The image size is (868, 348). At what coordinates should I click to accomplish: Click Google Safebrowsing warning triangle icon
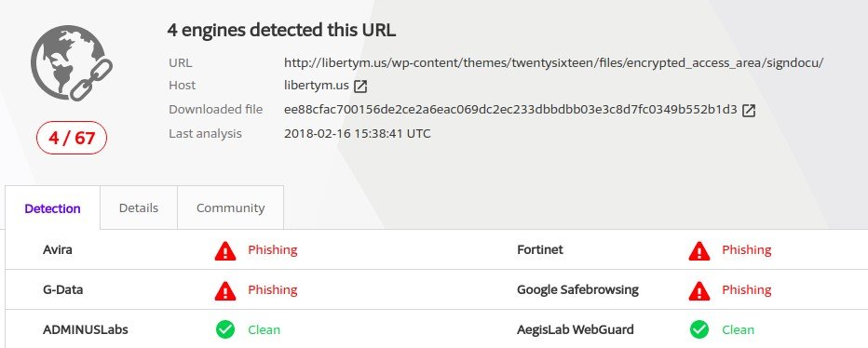[x=699, y=290]
